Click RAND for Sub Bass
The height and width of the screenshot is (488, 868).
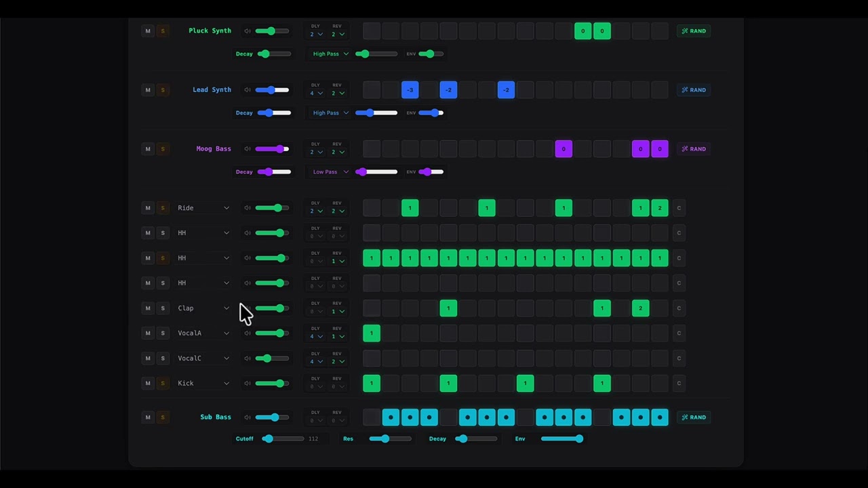694,418
